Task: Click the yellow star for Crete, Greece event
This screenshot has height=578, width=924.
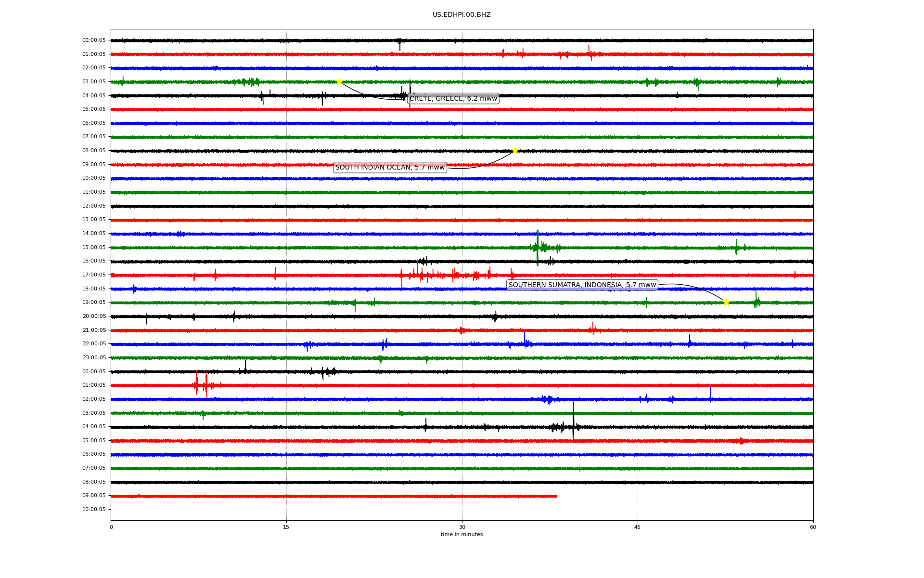Action: point(339,81)
